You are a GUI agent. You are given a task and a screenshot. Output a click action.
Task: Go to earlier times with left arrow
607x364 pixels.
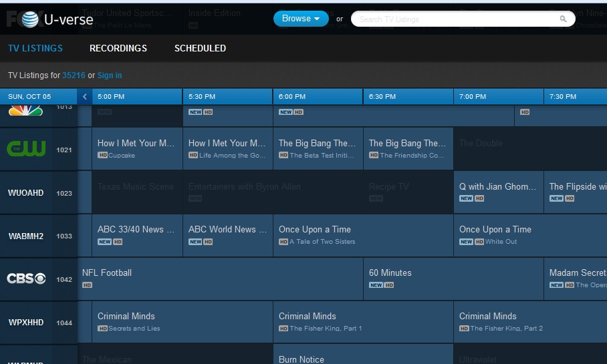(x=85, y=97)
